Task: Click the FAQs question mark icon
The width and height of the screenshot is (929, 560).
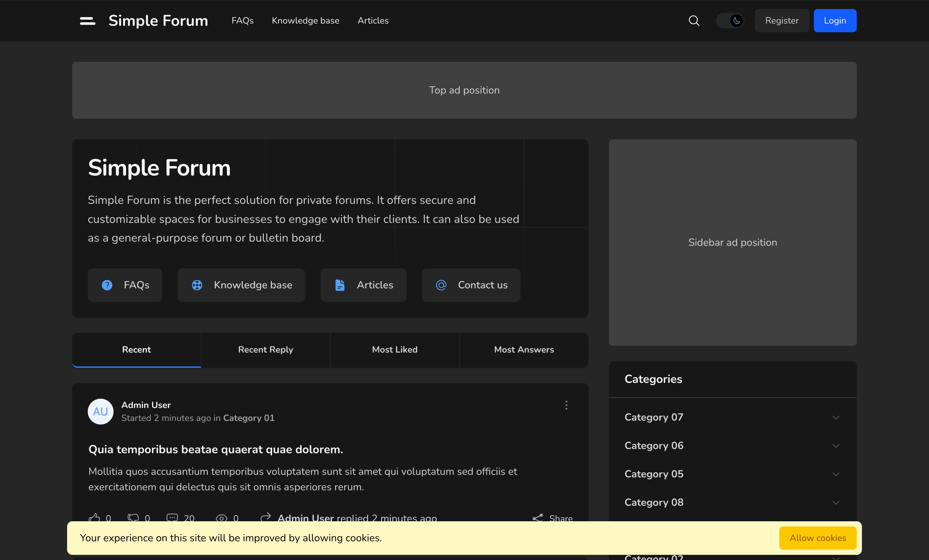Action: pos(107,285)
